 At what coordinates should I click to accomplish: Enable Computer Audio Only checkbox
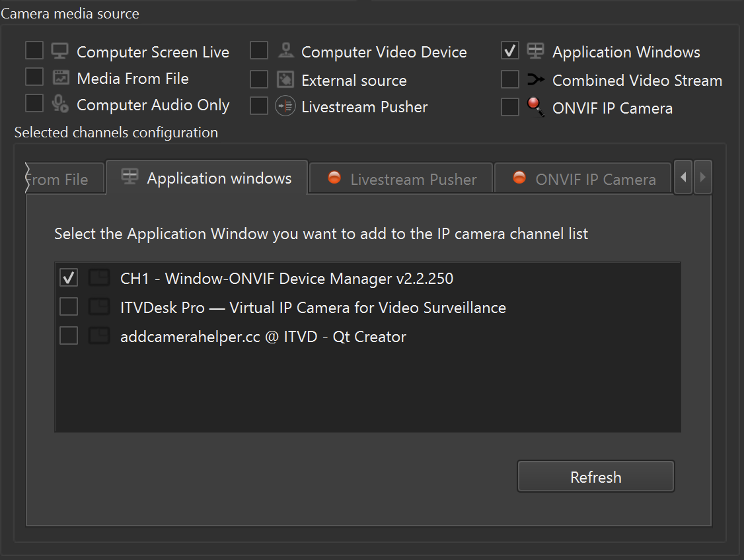34,104
